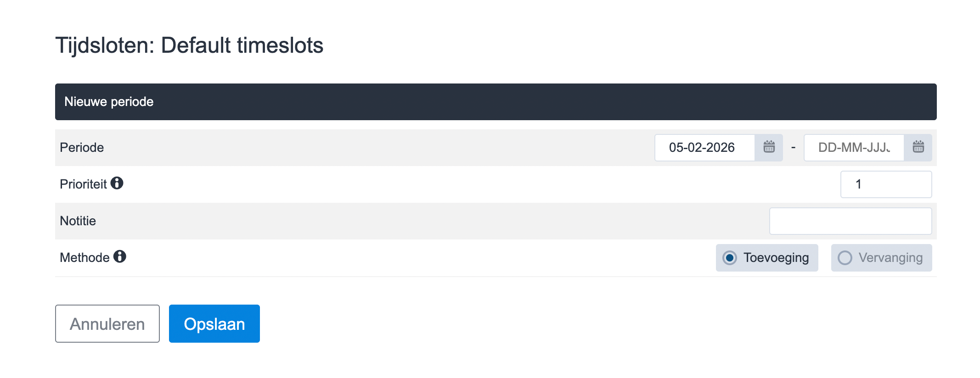Click the Methode label text
The image size is (980, 378).
tap(84, 258)
